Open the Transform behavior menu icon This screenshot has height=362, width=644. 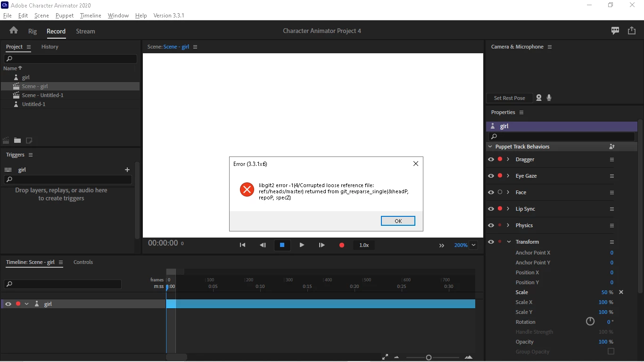pyautogui.click(x=612, y=242)
